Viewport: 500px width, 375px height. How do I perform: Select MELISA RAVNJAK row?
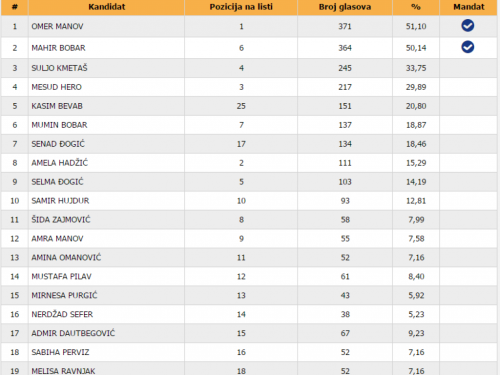pyautogui.click(x=249, y=369)
